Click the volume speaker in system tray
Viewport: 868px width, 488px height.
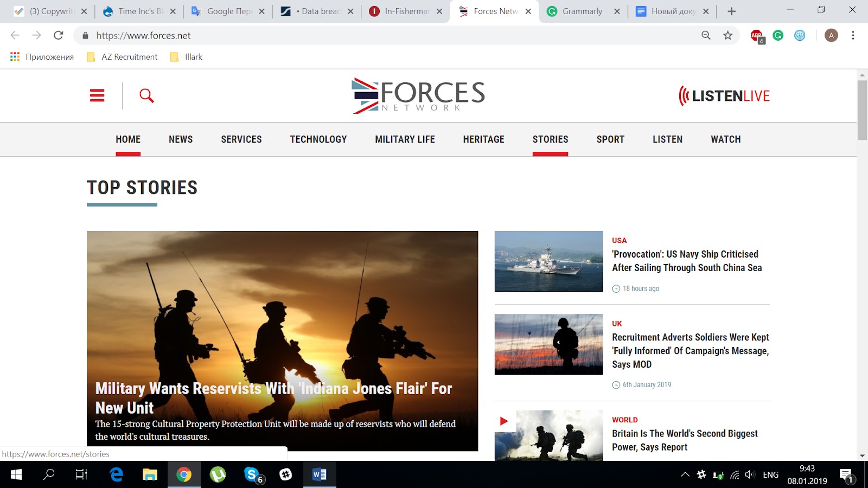tap(750, 474)
